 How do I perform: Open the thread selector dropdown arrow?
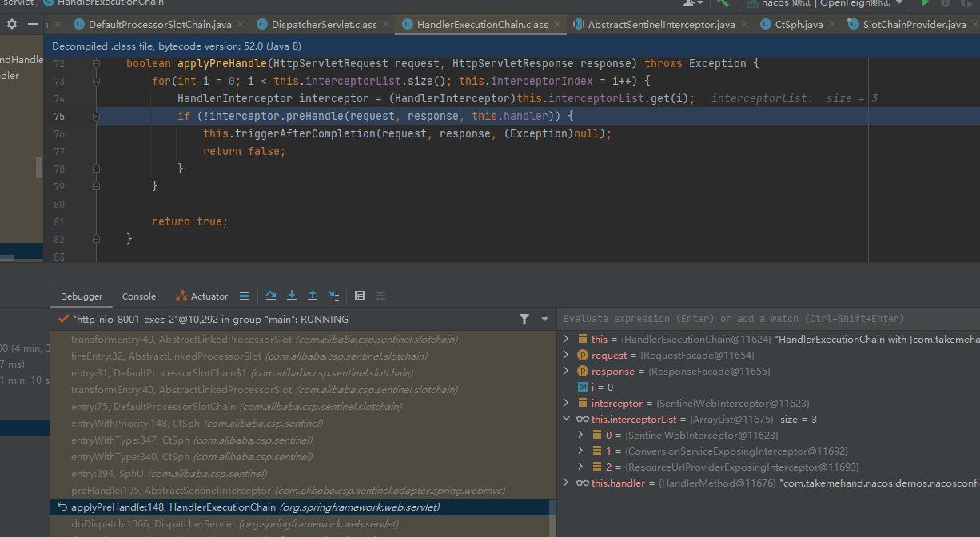tap(544, 319)
